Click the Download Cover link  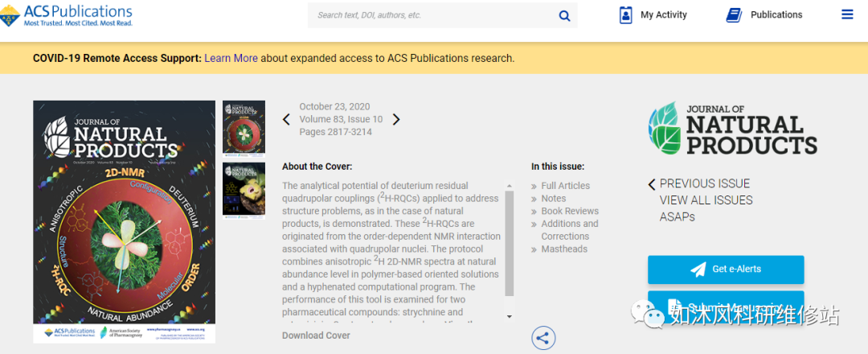click(316, 335)
